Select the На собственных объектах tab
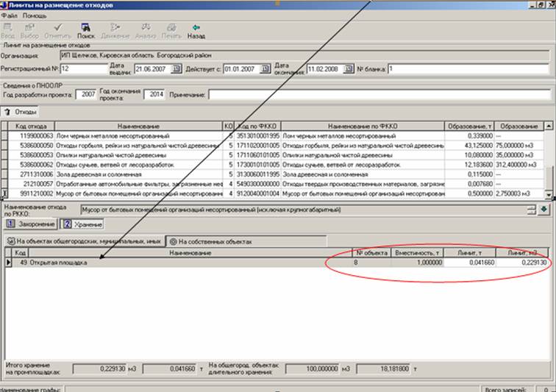The image size is (556, 392). point(211,240)
